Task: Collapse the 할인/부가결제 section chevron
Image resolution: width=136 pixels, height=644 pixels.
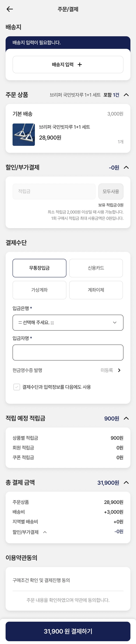Action: pos(126,167)
